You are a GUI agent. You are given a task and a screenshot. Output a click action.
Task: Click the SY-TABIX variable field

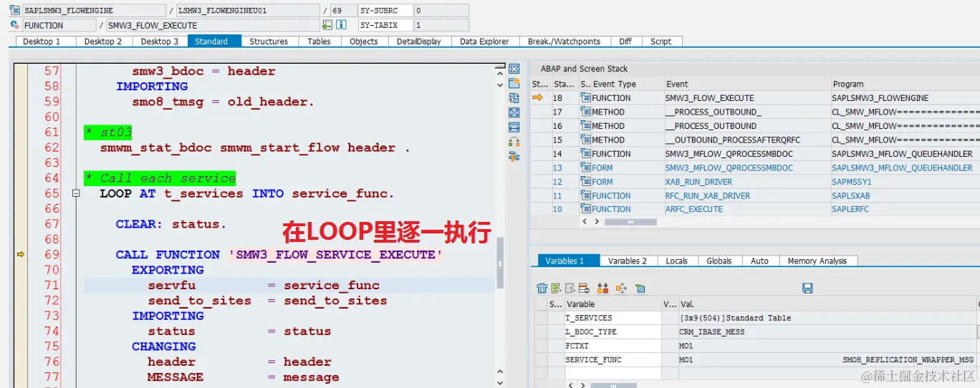385,25
